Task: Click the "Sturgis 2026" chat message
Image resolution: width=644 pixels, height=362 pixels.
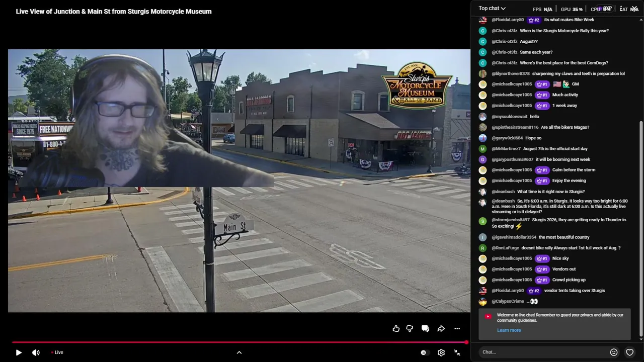Action: click(x=559, y=223)
